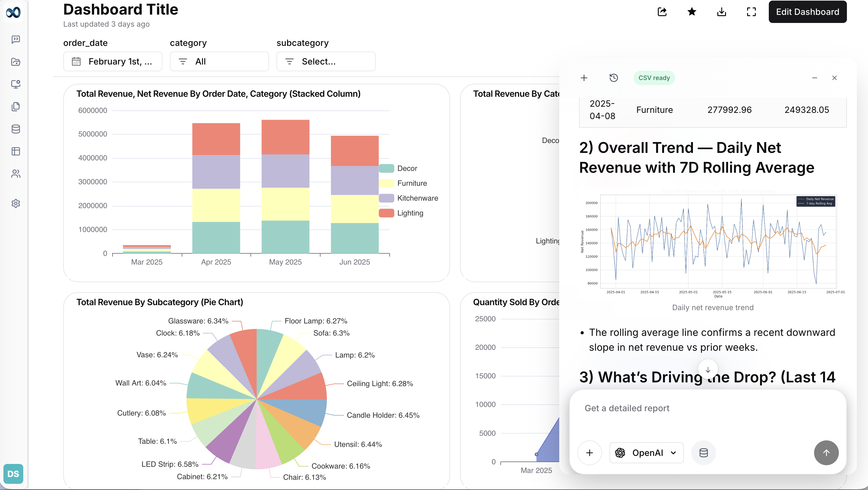Enter fullscreen mode
The width and height of the screenshot is (868, 490).
click(751, 12)
